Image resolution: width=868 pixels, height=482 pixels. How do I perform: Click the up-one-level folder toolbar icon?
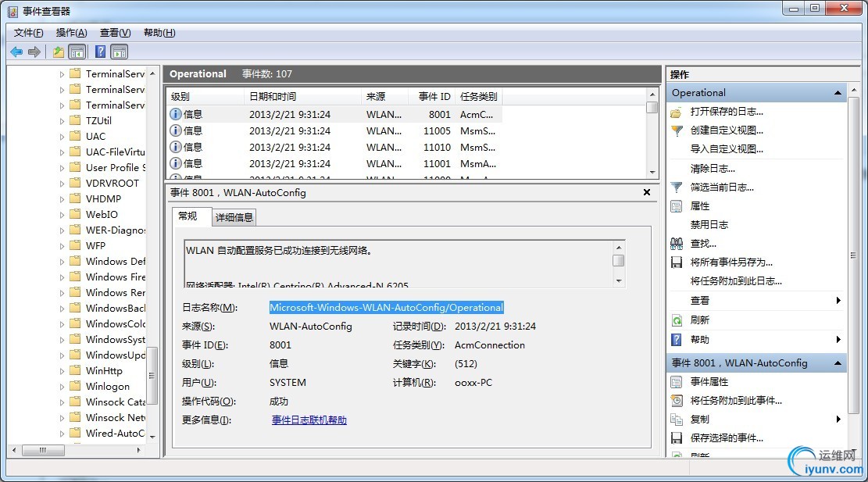[58, 52]
